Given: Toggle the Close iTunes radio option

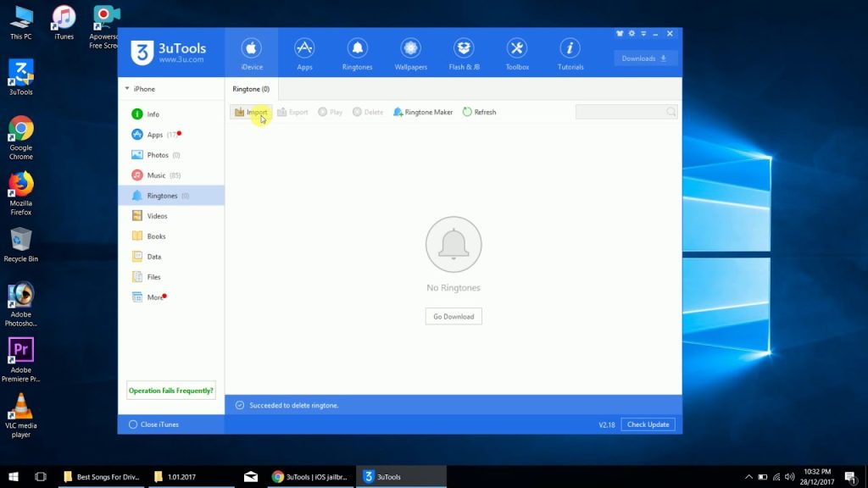Looking at the screenshot, I should pos(154,424).
